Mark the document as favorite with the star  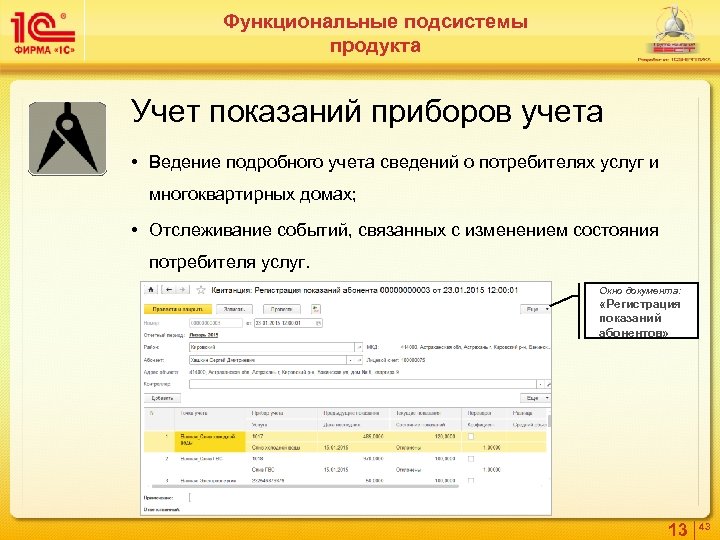click(x=201, y=290)
